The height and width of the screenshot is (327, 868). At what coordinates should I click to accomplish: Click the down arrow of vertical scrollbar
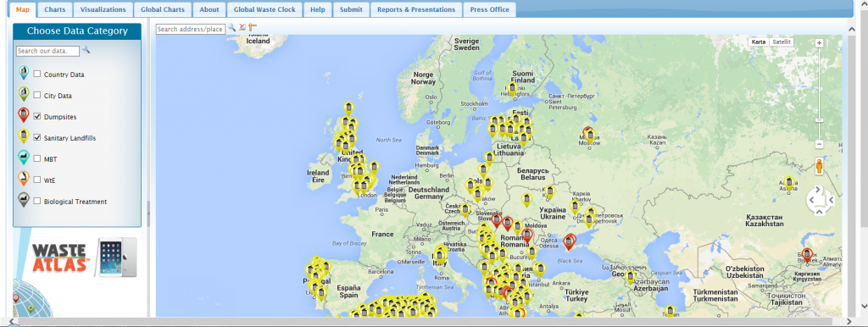(x=863, y=305)
